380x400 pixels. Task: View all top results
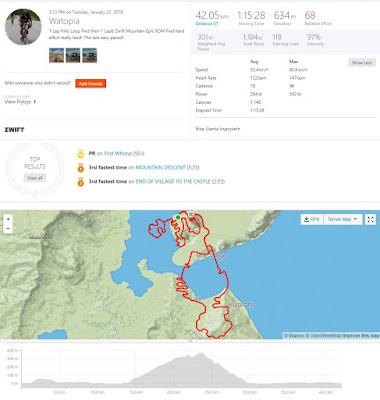point(35,178)
